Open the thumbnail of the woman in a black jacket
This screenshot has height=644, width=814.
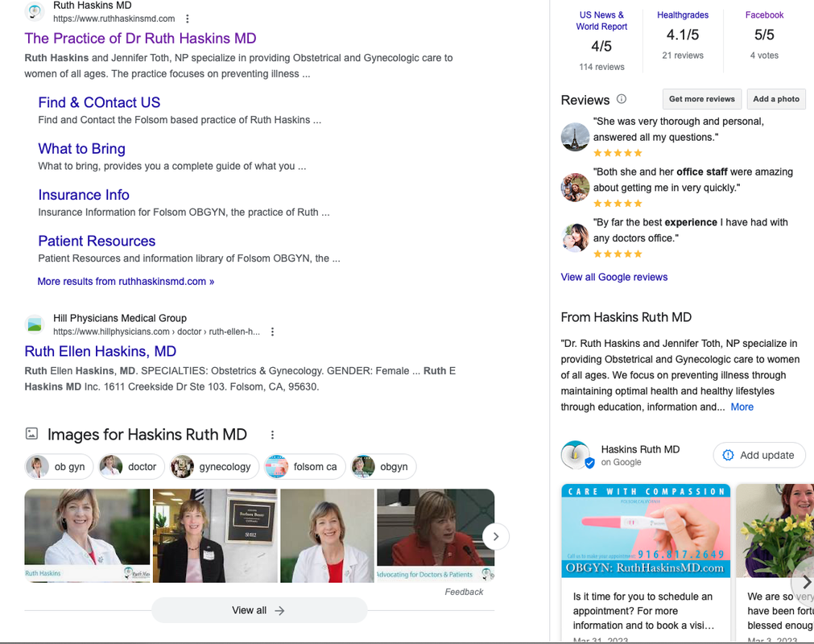(215, 535)
